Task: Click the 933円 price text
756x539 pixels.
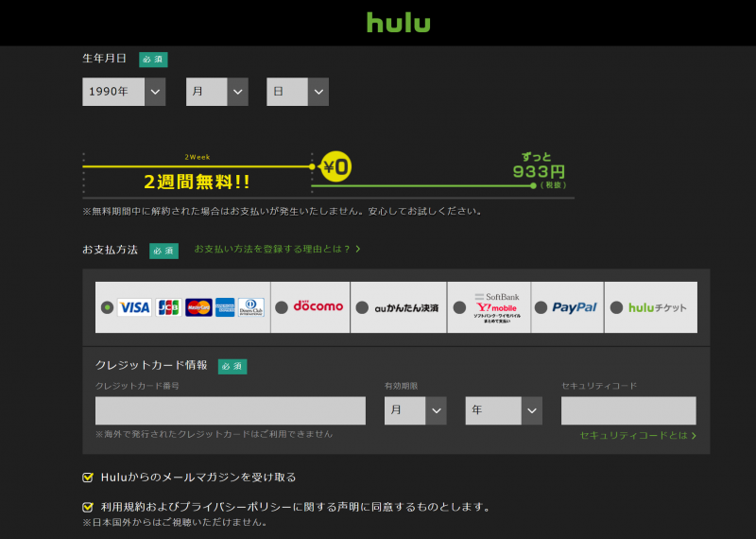Action: coord(539,171)
